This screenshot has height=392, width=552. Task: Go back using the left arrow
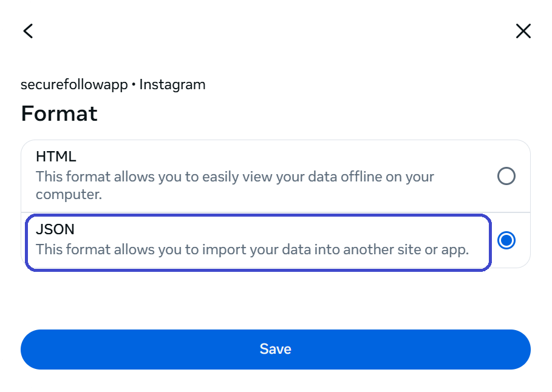[28, 31]
